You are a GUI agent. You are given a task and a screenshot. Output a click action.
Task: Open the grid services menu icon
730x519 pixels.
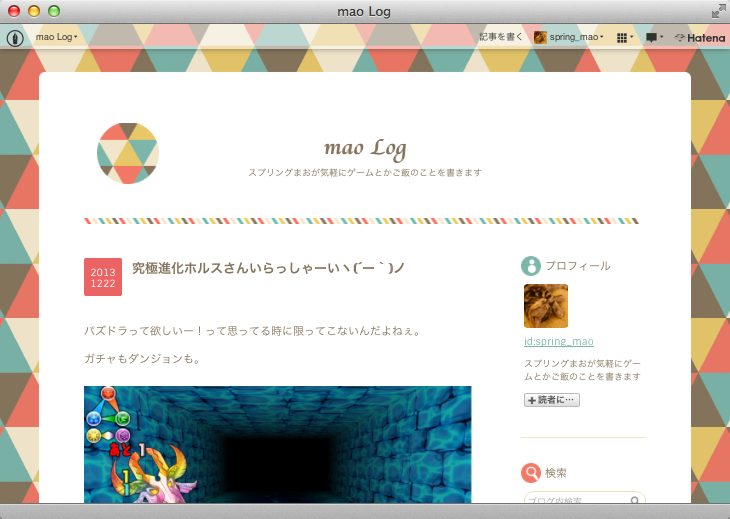624,38
